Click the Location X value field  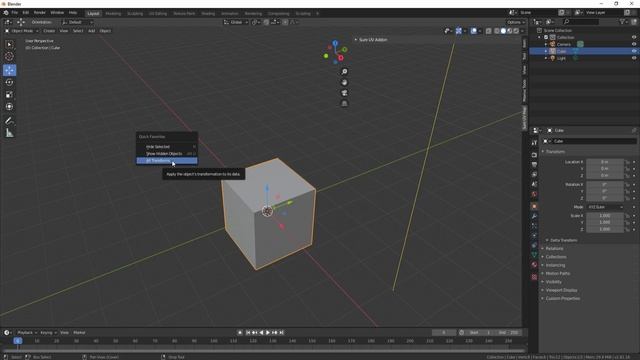[605, 162]
